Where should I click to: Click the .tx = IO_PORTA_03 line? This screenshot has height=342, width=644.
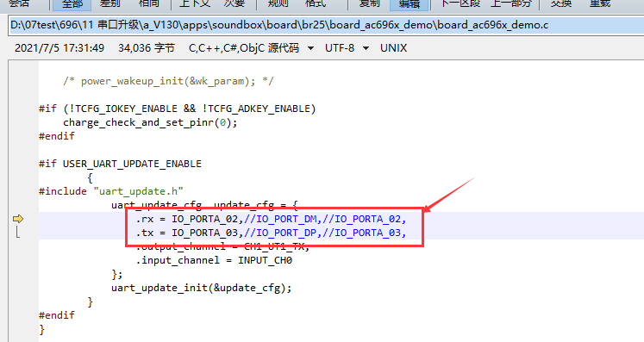point(271,233)
